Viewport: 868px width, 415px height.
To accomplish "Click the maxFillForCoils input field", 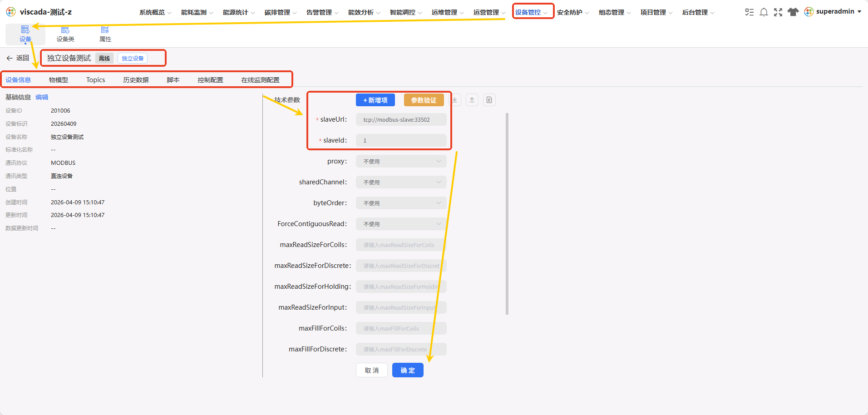I will [401, 328].
